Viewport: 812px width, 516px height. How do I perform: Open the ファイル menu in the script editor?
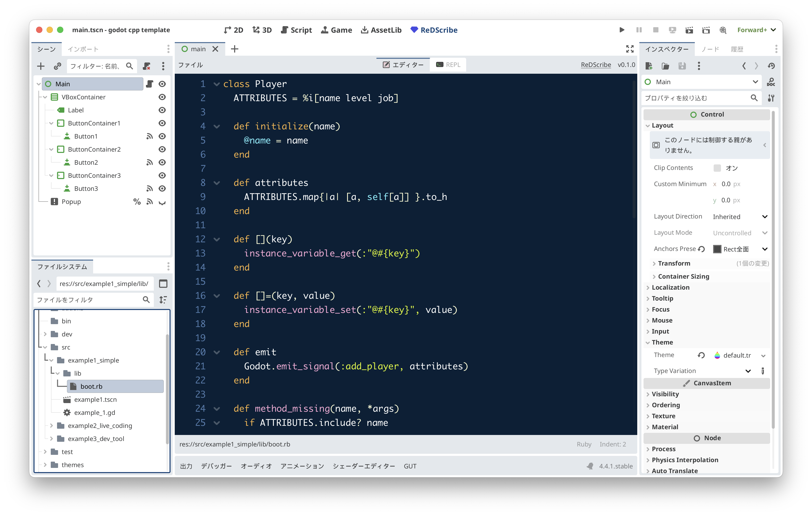190,65
